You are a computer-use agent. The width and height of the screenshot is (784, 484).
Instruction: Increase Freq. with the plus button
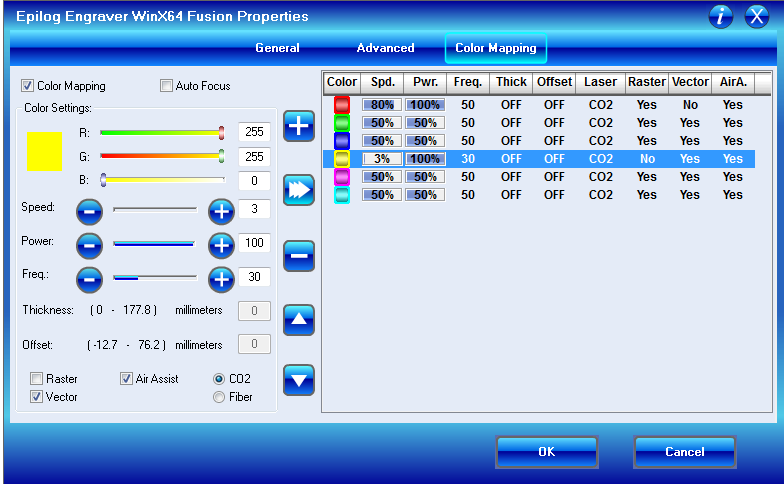click(x=222, y=279)
